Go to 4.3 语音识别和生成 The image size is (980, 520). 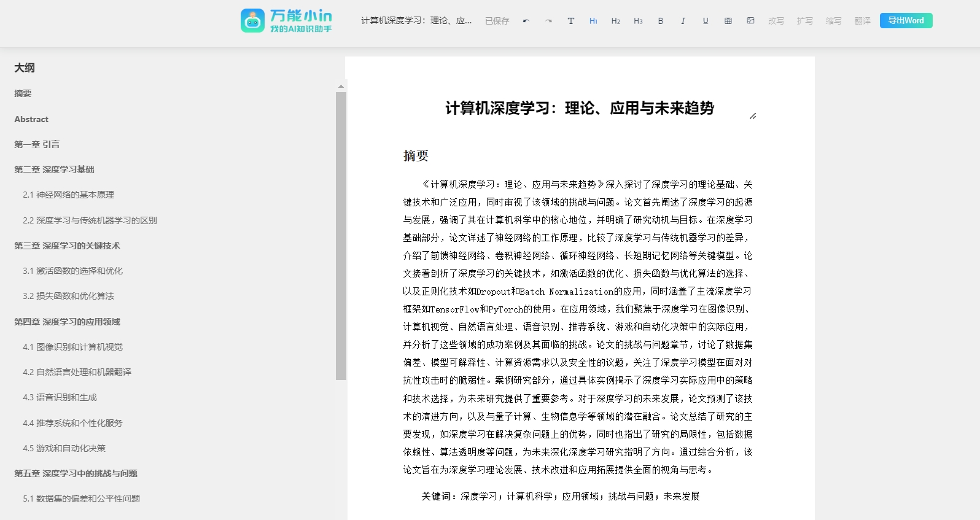[60, 397]
